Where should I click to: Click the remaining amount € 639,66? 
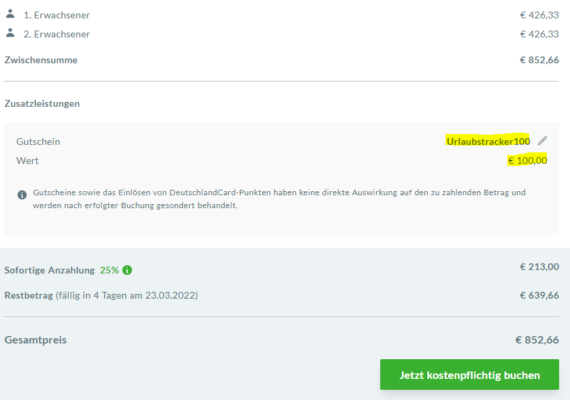pyautogui.click(x=539, y=295)
